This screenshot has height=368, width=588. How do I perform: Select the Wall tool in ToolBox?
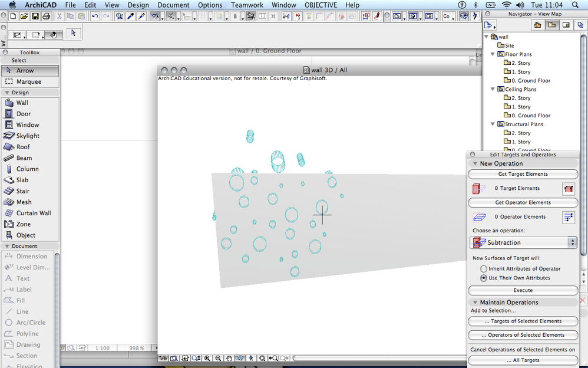pyautogui.click(x=30, y=103)
